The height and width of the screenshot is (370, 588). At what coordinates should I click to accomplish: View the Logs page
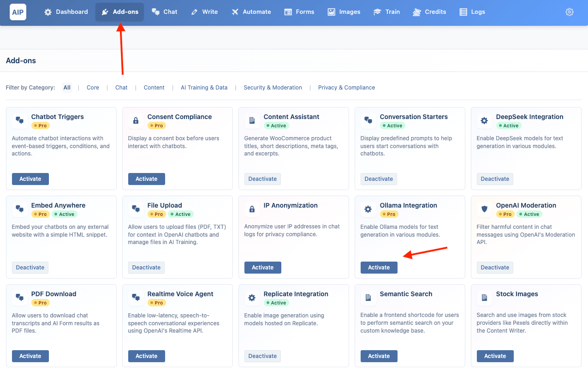coord(472,12)
